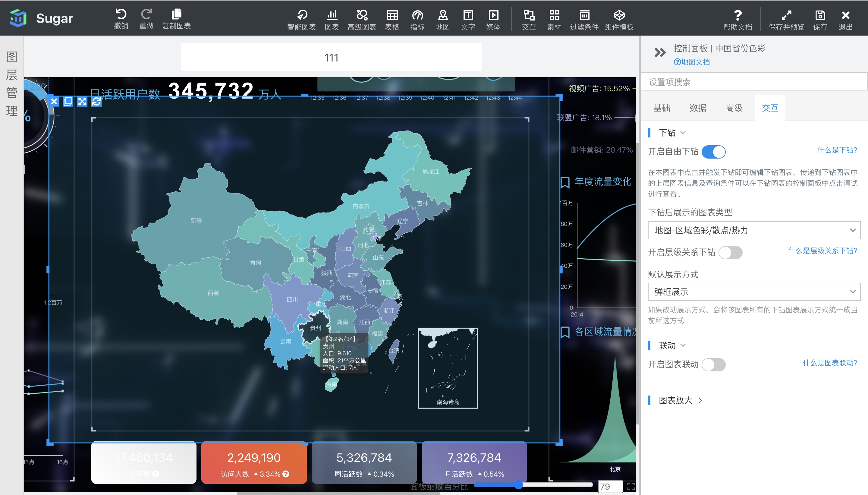
Task: Click the 什么是层级关系下钻? link
Action: tap(823, 251)
